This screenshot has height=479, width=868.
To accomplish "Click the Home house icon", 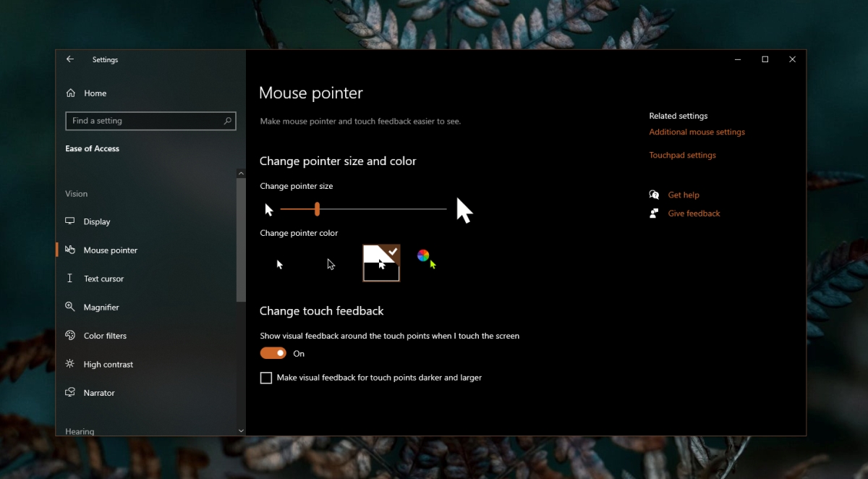I will coord(70,93).
